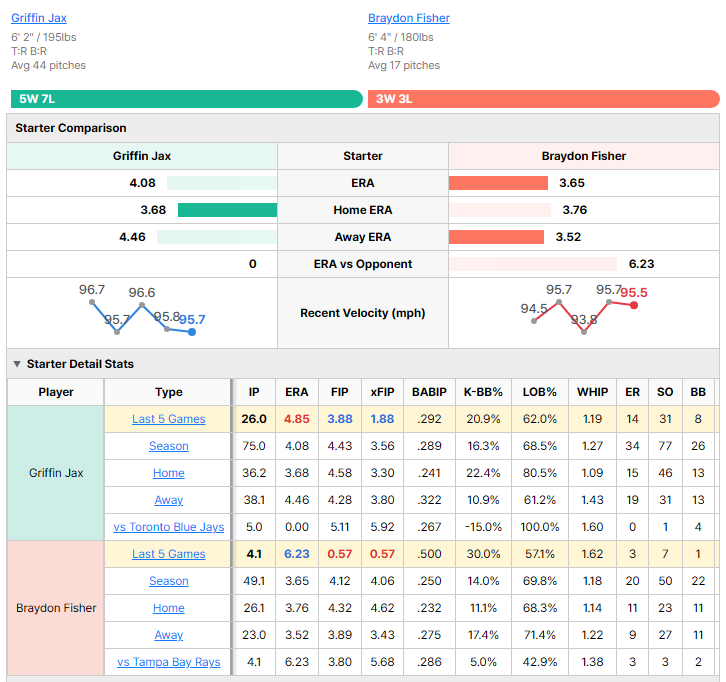Image resolution: width=726 pixels, height=682 pixels.
Task: Click the Avg 17 pitches text
Action: [x=404, y=65]
